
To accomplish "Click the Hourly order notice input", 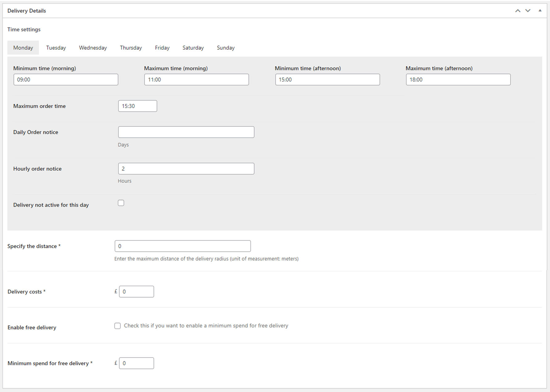I will click(x=186, y=169).
